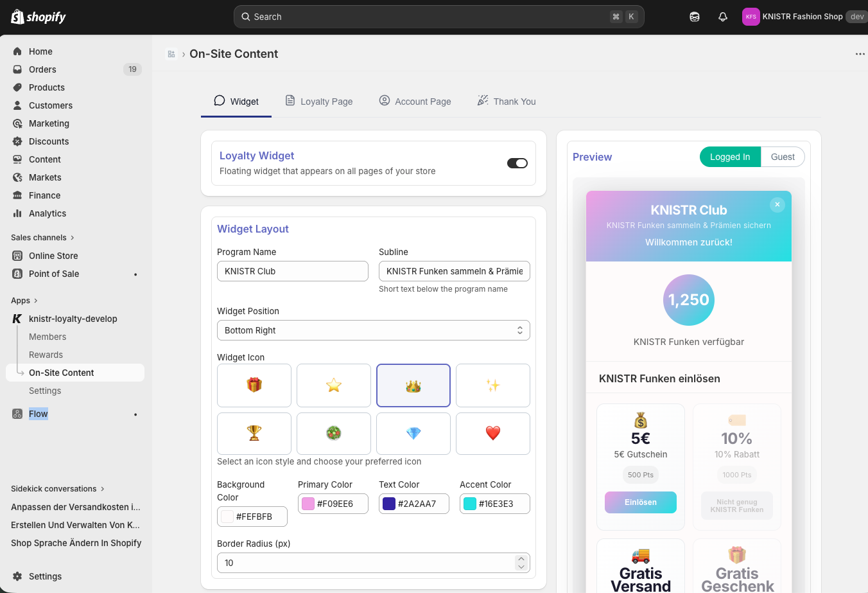Click the Customers person icon
868x593 pixels.
tap(17, 105)
